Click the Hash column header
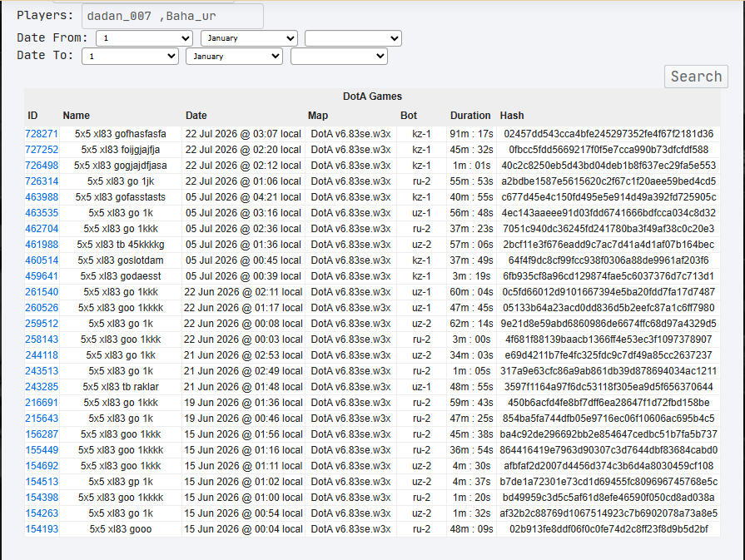This screenshot has height=560, width=745. click(x=512, y=116)
